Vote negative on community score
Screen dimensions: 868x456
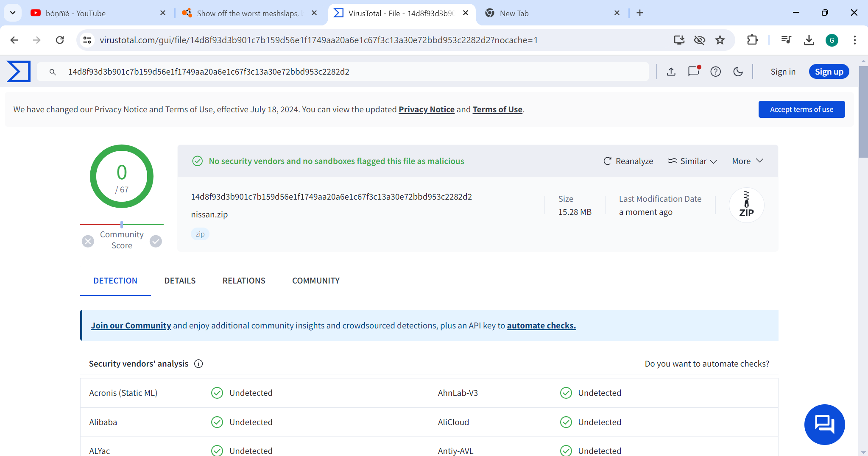pos(88,241)
